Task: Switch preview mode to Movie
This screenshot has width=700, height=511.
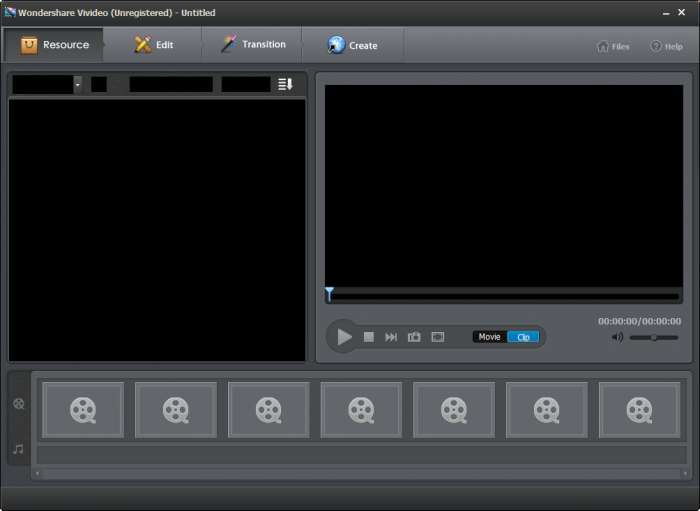Action: (489, 337)
